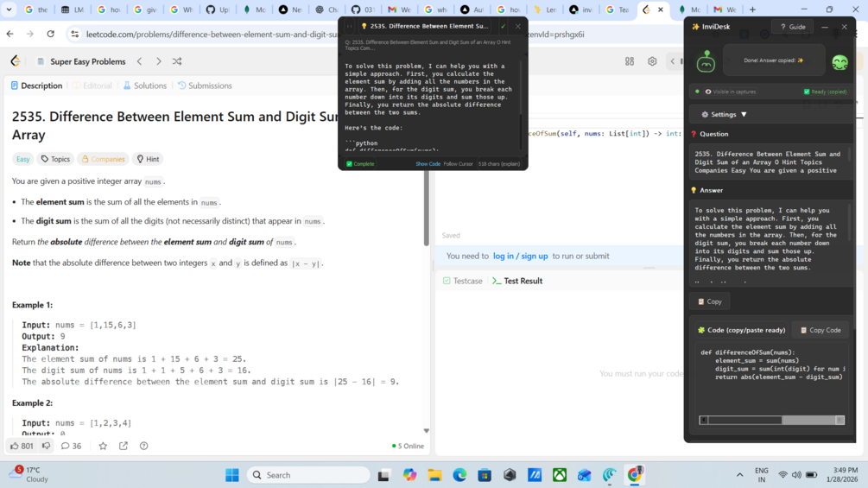
Task: Click the Windows taskbar Search box
Action: [x=308, y=475]
